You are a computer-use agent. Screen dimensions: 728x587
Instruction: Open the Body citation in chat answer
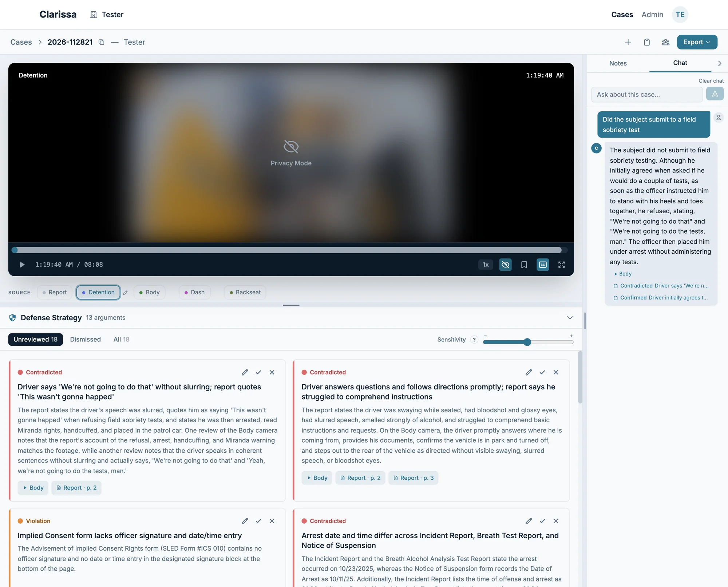point(623,274)
